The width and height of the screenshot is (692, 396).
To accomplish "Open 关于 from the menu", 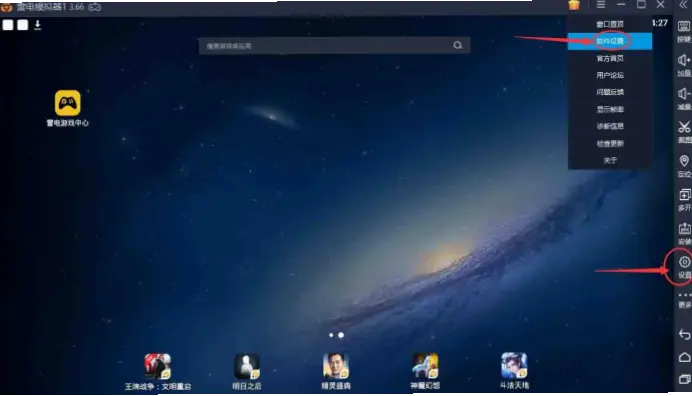I will [x=610, y=160].
